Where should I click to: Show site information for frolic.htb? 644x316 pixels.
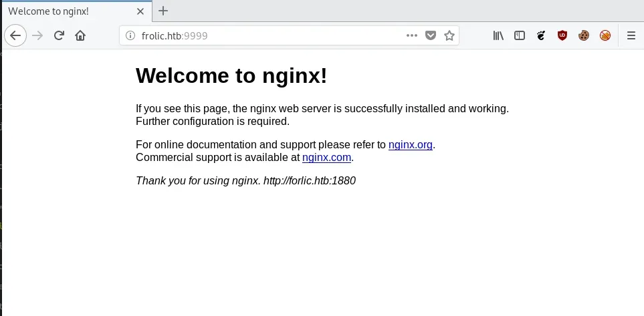[130, 36]
